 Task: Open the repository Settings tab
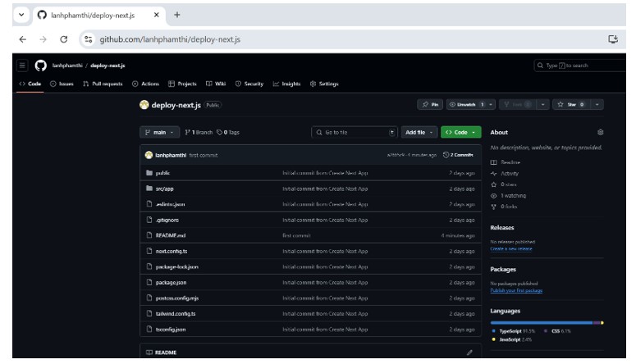324,84
